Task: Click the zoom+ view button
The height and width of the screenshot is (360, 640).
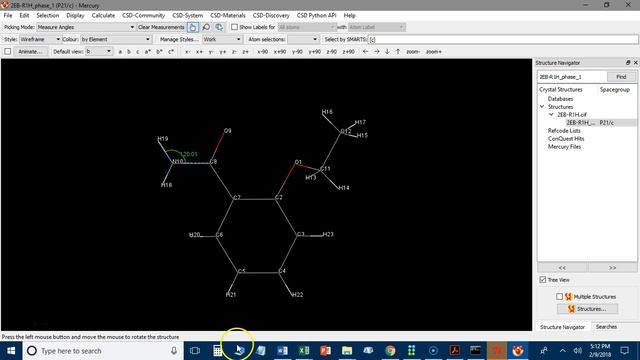Action: pos(433,52)
